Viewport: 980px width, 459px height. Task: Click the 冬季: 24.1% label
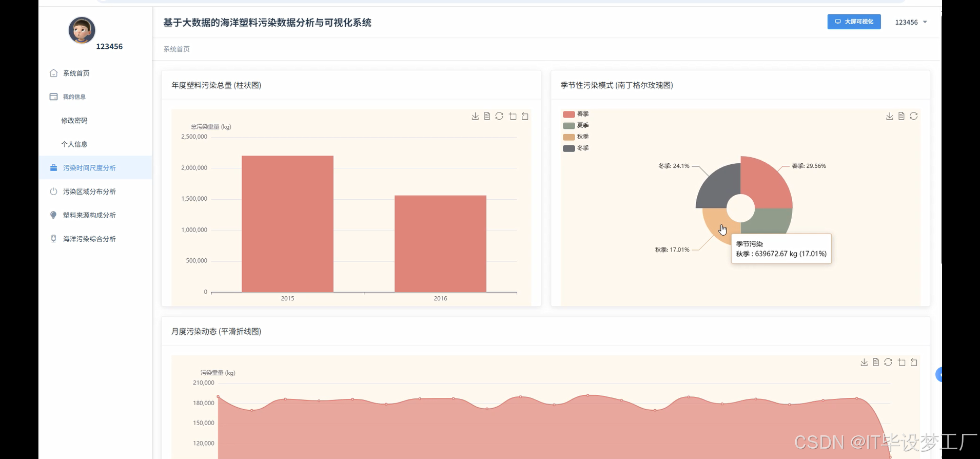pyautogui.click(x=674, y=166)
